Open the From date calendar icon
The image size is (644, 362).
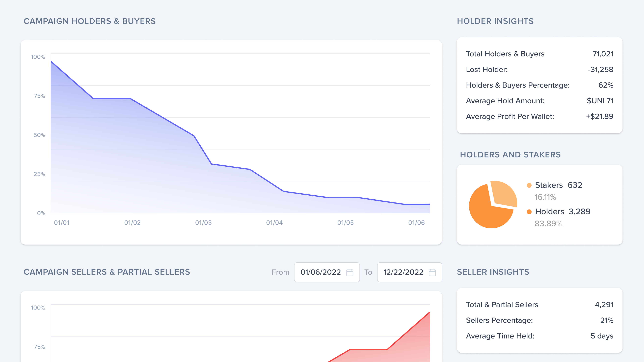click(350, 272)
